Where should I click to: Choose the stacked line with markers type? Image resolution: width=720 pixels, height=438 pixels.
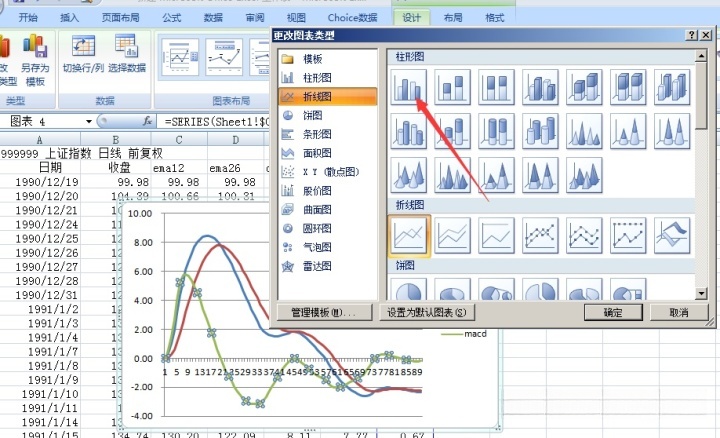click(x=584, y=236)
